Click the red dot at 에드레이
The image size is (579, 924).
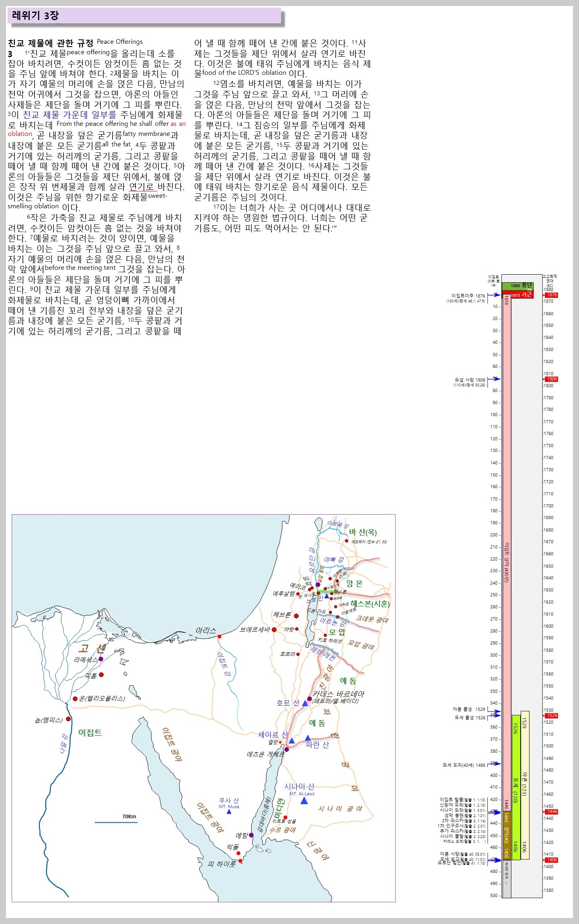pyautogui.click(x=347, y=541)
